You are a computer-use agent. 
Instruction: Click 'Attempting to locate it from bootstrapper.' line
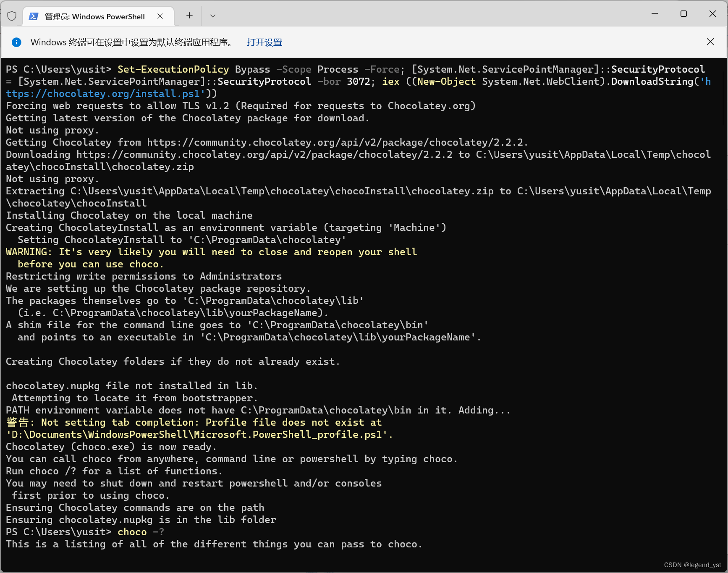pyautogui.click(x=135, y=398)
